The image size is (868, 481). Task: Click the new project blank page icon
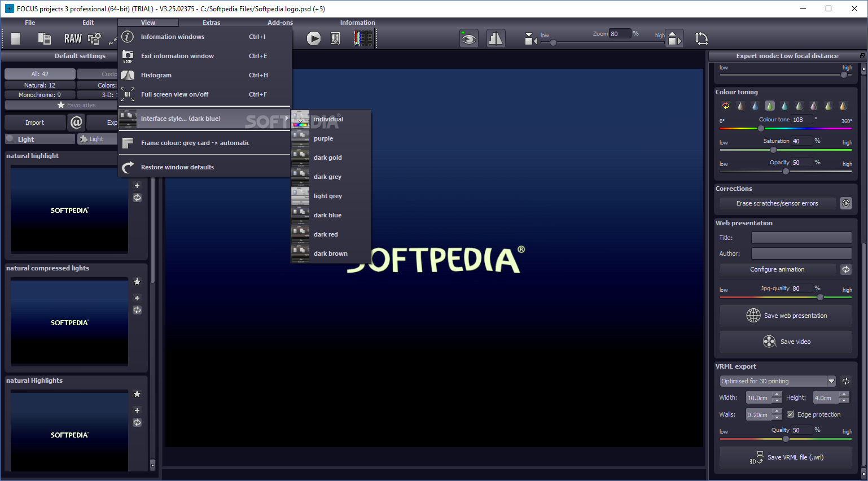[x=16, y=38]
